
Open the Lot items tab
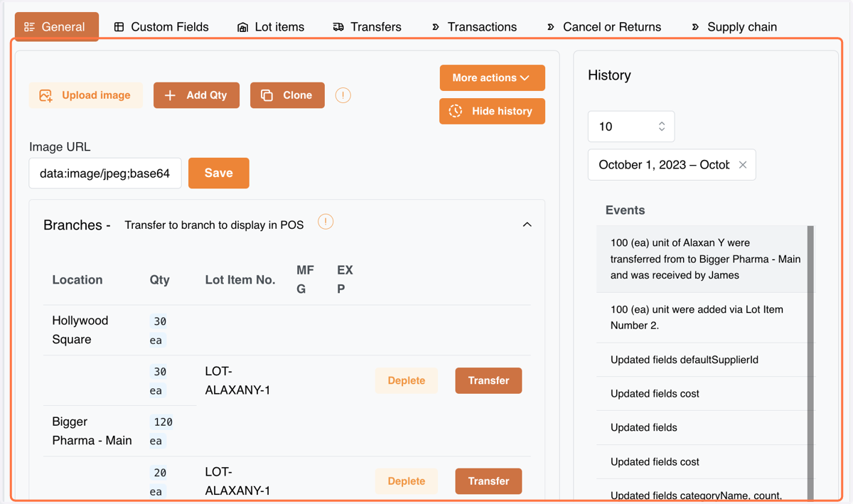270,27
